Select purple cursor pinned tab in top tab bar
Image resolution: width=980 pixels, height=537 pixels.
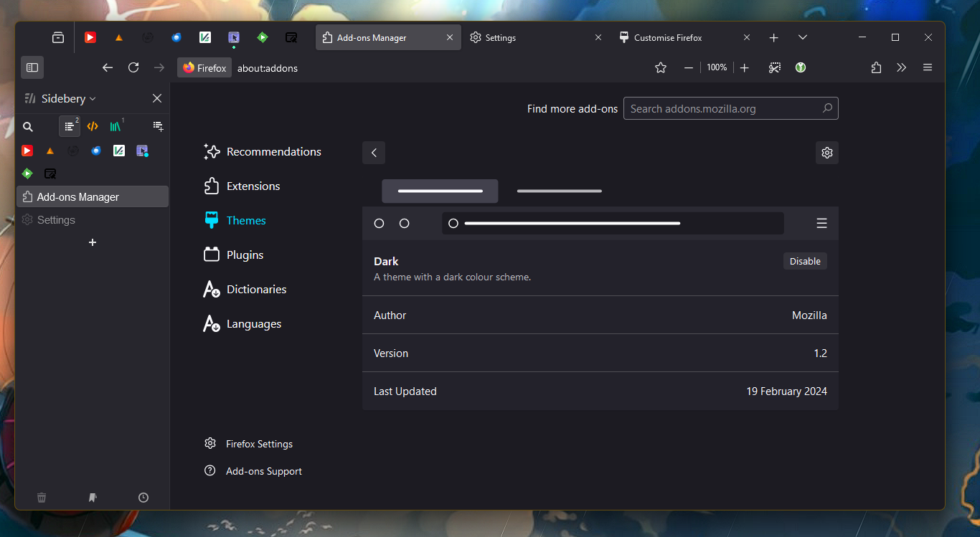[x=234, y=37]
